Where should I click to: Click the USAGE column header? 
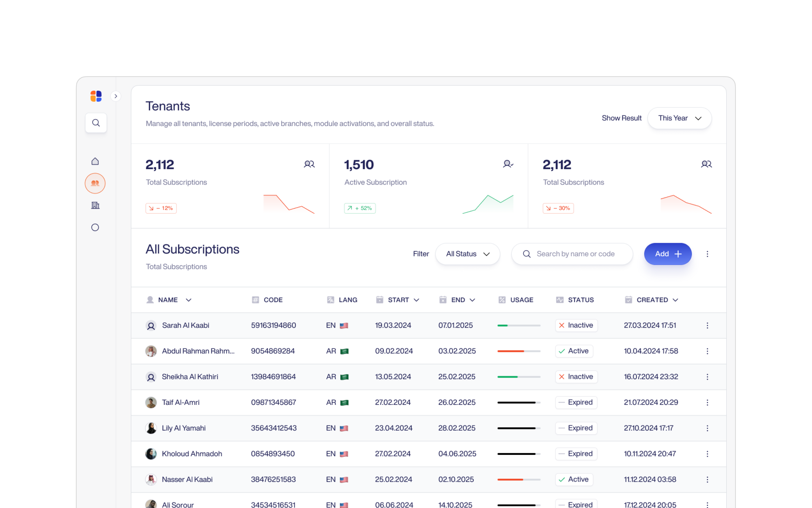click(516, 300)
